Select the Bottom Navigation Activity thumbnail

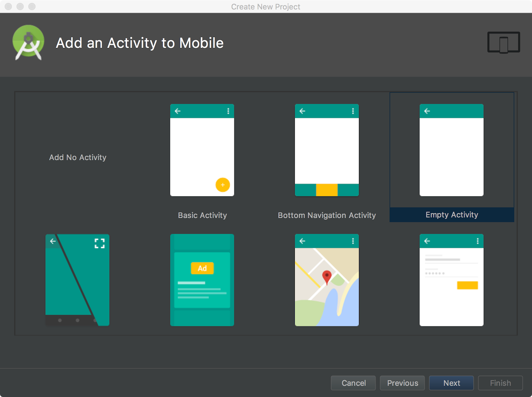pyautogui.click(x=327, y=150)
